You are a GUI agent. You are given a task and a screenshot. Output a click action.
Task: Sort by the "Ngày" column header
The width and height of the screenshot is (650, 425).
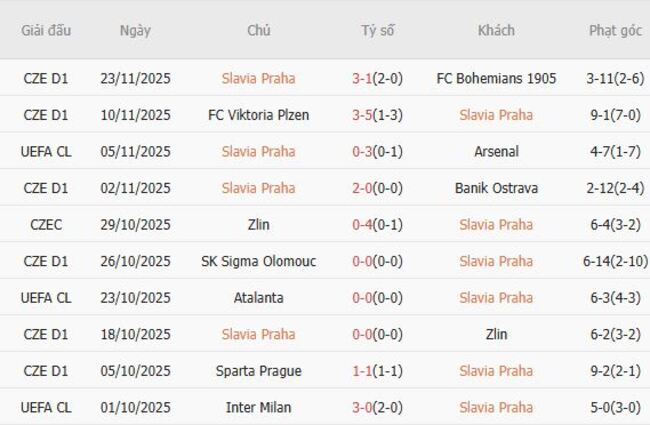click(135, 30)
